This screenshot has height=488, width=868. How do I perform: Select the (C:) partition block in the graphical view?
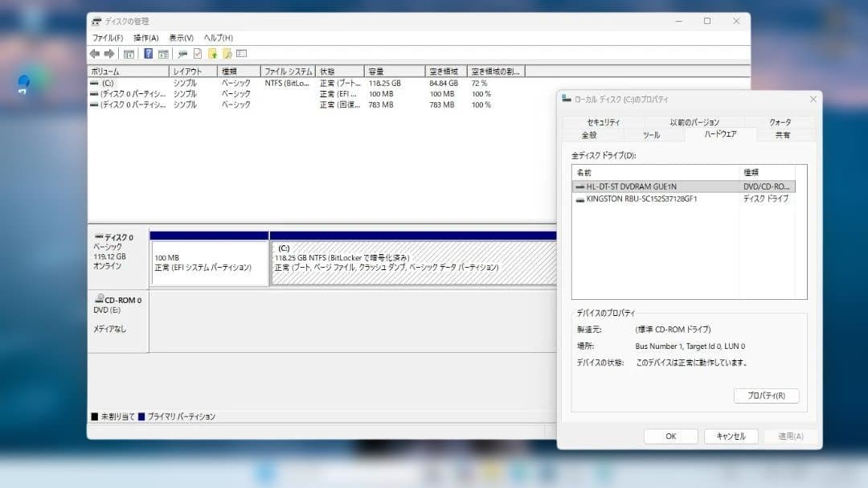pos(402,259)
